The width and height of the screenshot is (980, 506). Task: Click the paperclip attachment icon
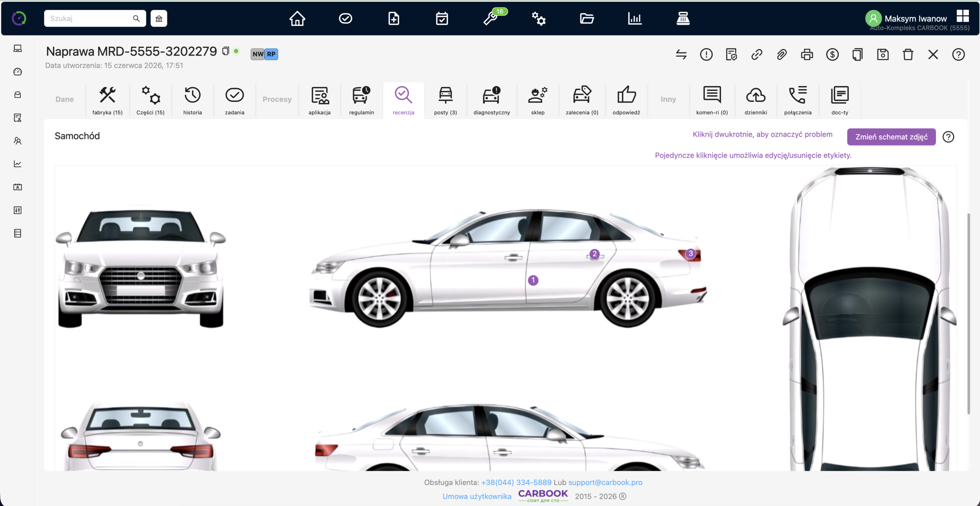tap(782, 54)
